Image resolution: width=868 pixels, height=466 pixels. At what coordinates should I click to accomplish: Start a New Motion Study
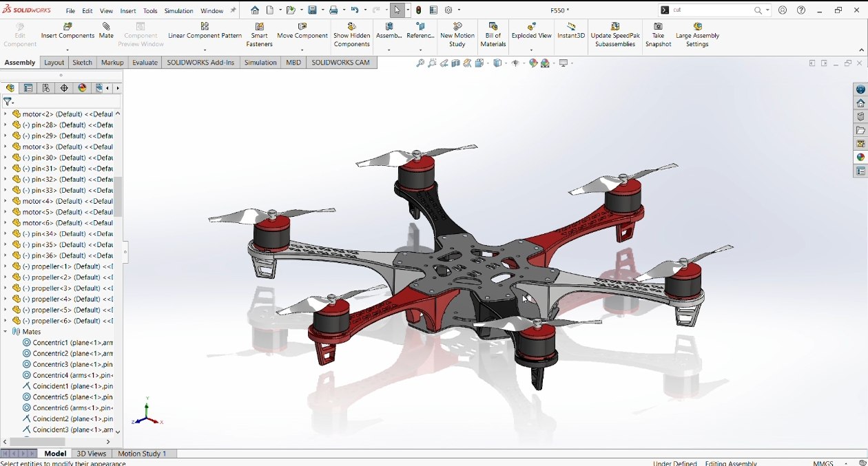click(x=457, y=35)
